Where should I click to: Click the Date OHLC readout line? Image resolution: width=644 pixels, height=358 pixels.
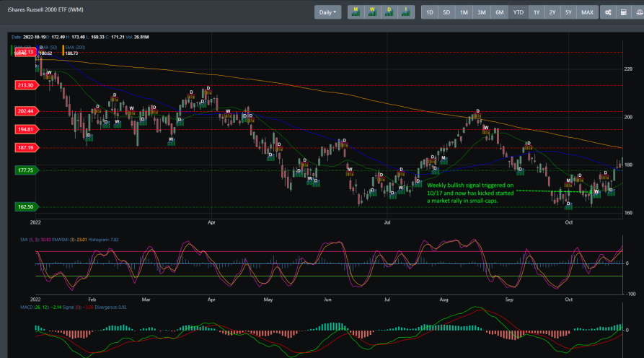[80, 37]
